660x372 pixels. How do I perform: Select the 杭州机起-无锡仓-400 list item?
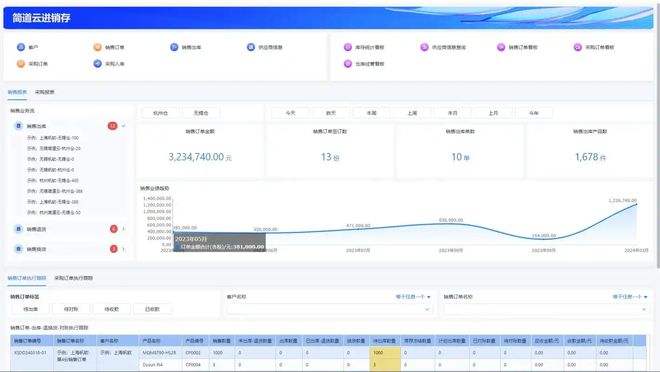click(53, 181)
